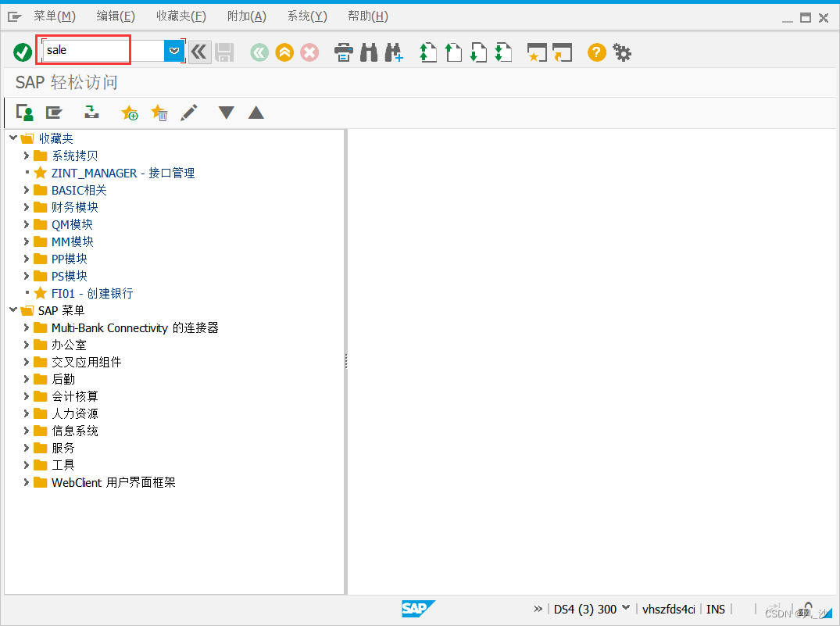Select Multi-Bank Connectivity 的连接器 folder
The image size is (840, 626).
135,327
